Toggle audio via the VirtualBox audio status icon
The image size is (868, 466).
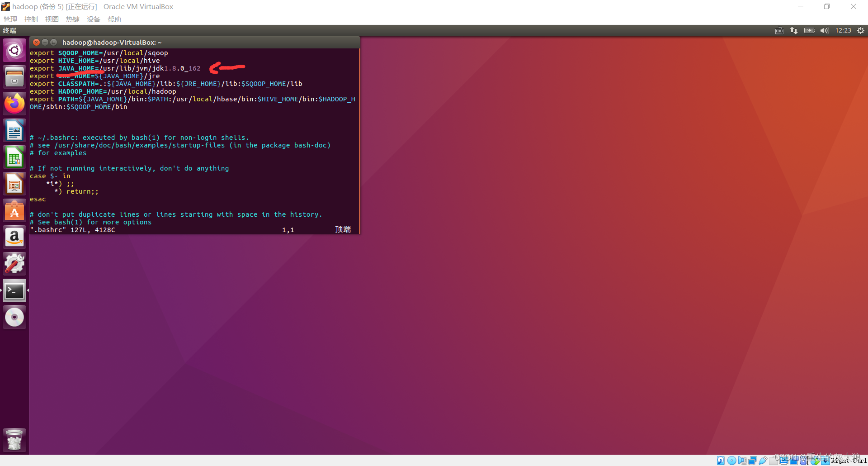tap(742, 460)
